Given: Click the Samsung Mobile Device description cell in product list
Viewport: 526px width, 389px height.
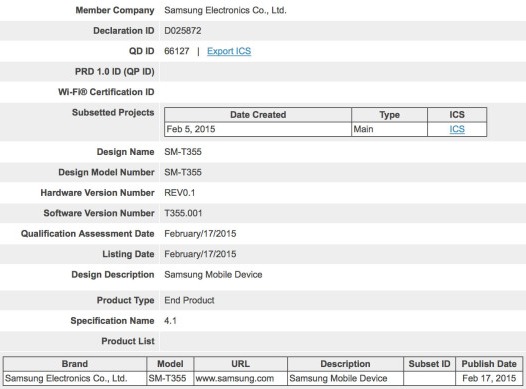Looking at the screenshot, I should (345, 378).
